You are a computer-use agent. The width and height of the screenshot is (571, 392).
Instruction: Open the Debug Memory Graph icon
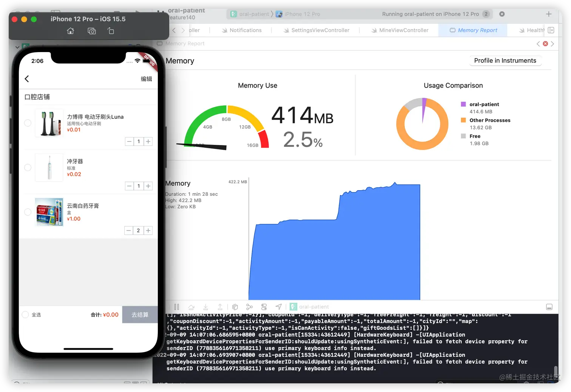(249, 307)
